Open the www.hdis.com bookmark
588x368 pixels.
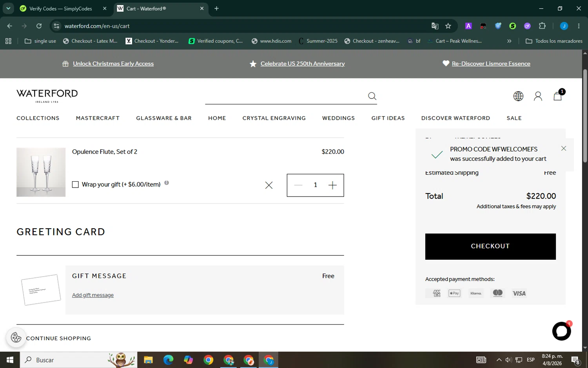272,41
